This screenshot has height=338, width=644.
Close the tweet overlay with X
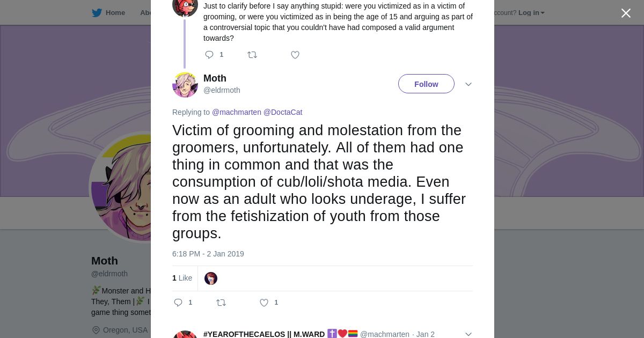tap(626, 13)
